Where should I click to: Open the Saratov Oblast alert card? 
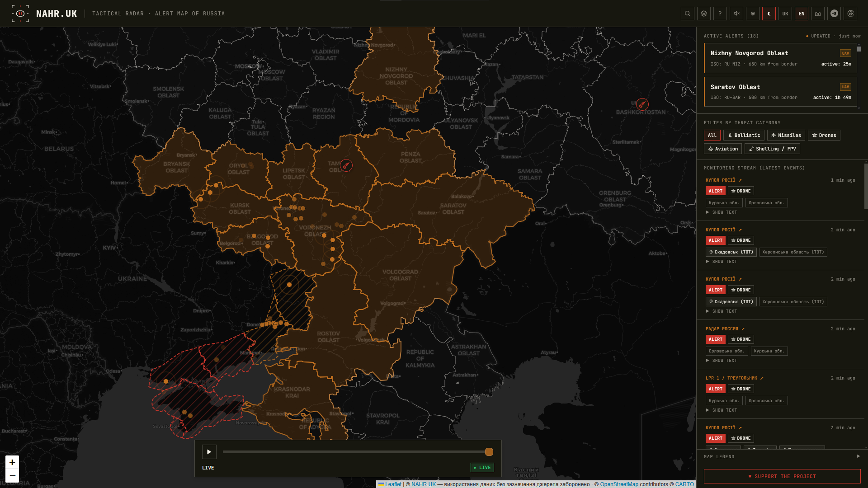(x=781, y=92)
